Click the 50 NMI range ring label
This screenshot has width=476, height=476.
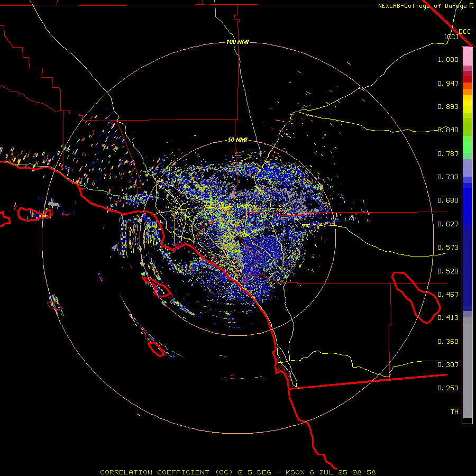(x=237, y=140)
